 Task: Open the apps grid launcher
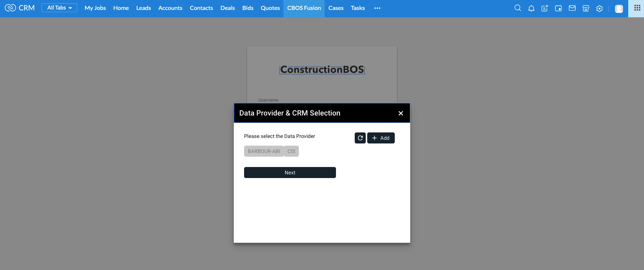(x=637, y=8)
